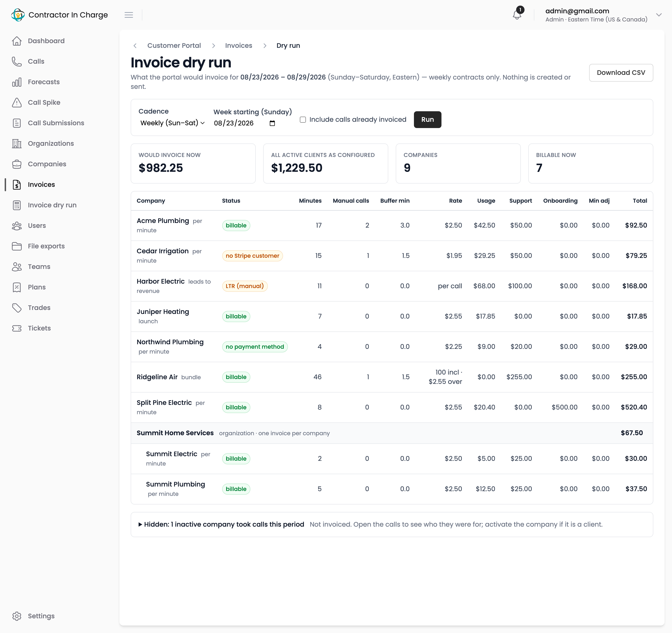Expand the admin account menu chevron

tap(659, 15)
